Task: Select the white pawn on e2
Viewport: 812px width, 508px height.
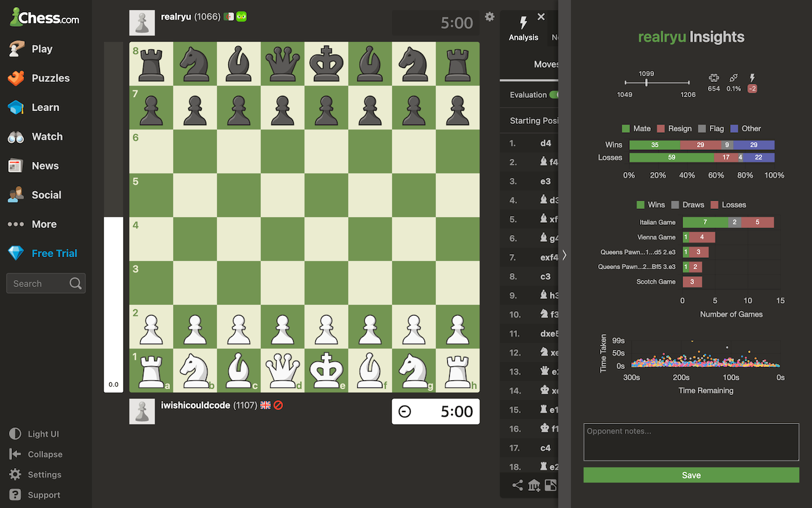Action: tap(326, 326)
